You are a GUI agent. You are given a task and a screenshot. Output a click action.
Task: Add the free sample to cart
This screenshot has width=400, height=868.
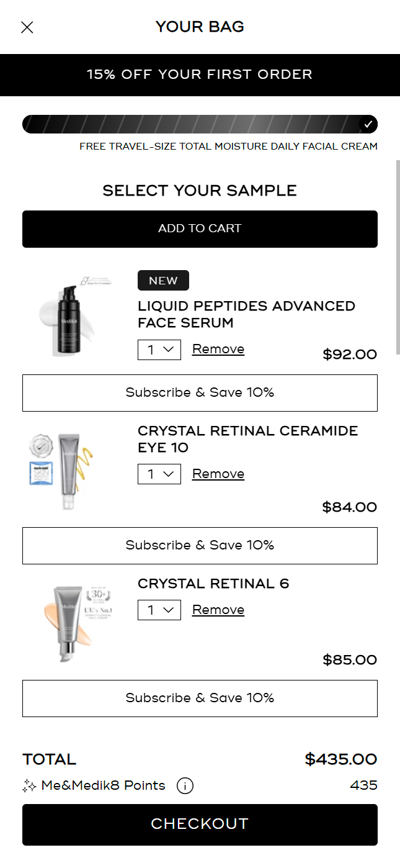click(x=200, y=229)
